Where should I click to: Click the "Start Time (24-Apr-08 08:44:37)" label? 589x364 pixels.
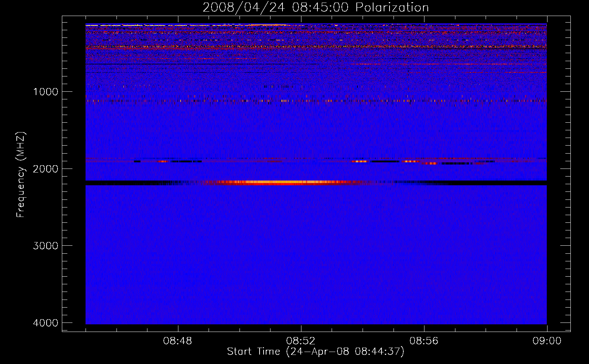[316, 352]
